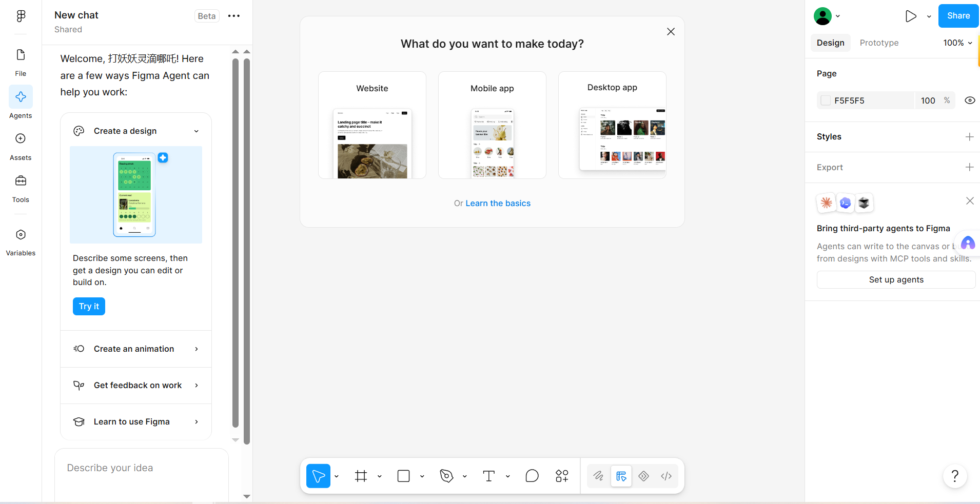Viewport: 980px width, 504px height.
Task: Click the Create an animation icon
Action: (x=79, y=349)
